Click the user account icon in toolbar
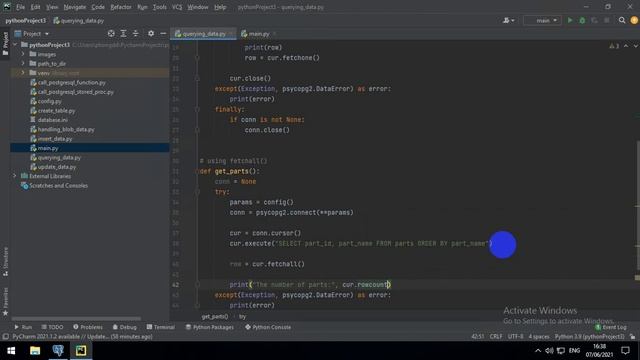The width and height of the screenshot is (640, 360). pos(509,20)
